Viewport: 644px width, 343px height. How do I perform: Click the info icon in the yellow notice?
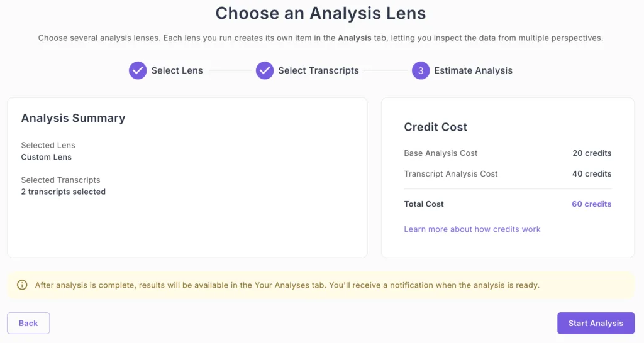(22, 285)
